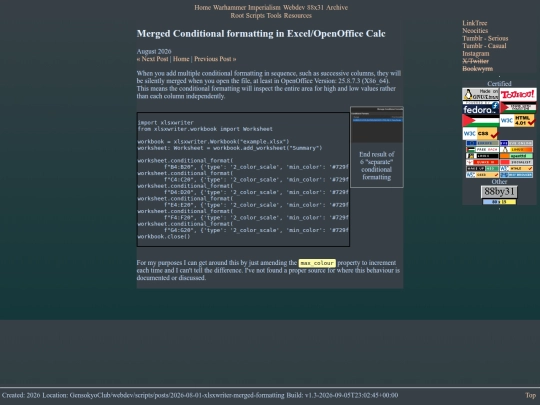This screenshot has height=405, width=540.
Task: Select the Root sub-navigation link
Action: pos(237,15)
